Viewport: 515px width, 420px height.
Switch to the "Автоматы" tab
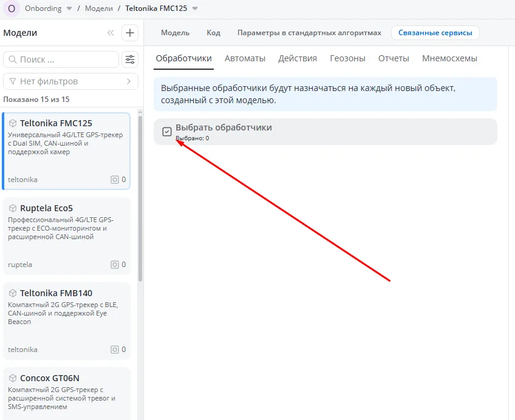click(x=245, y=58)
